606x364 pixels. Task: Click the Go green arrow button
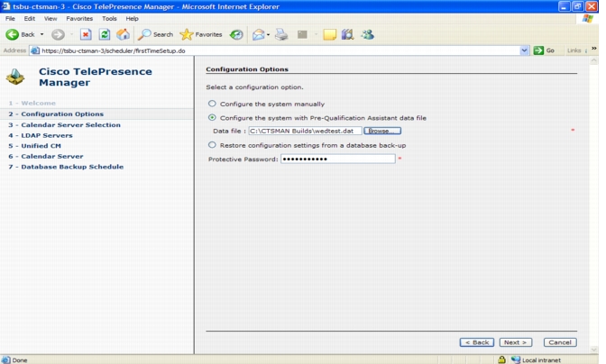tap(544, 50)
